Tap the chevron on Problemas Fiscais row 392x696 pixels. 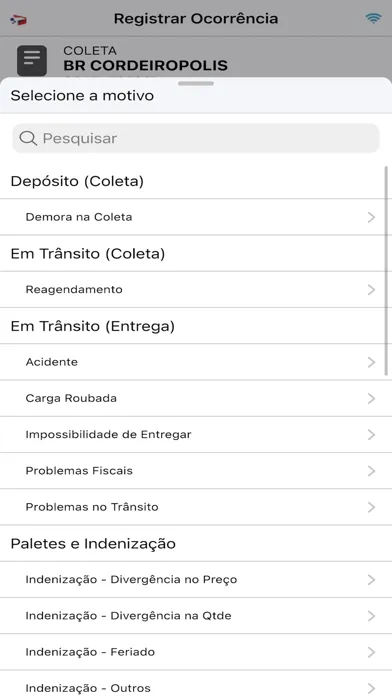pyautogui.click(x=372, y=471)
